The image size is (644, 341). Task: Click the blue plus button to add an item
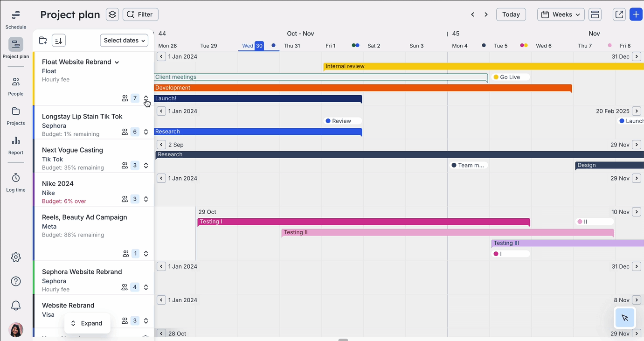click(636, 14)
